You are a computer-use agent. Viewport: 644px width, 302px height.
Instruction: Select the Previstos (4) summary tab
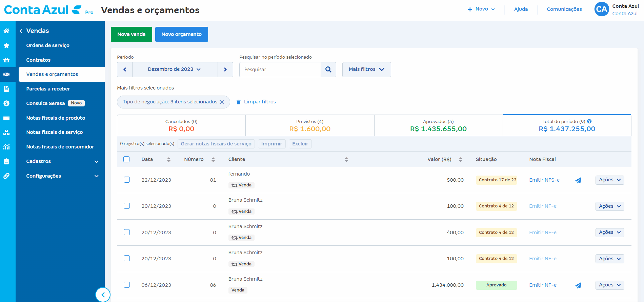click(x=310, y=125)
